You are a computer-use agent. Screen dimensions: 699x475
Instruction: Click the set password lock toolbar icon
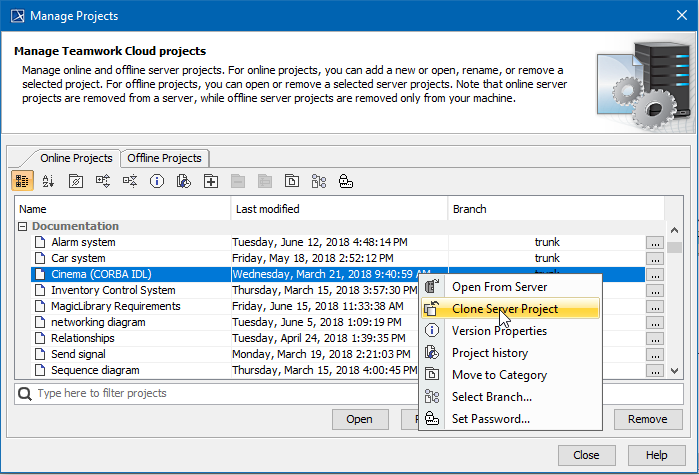pos(346,181)
